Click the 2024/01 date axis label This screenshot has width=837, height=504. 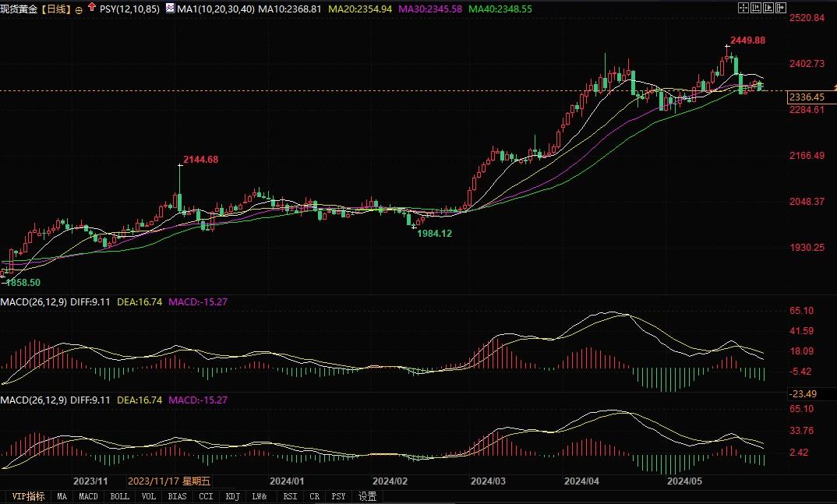pos(287,481)
